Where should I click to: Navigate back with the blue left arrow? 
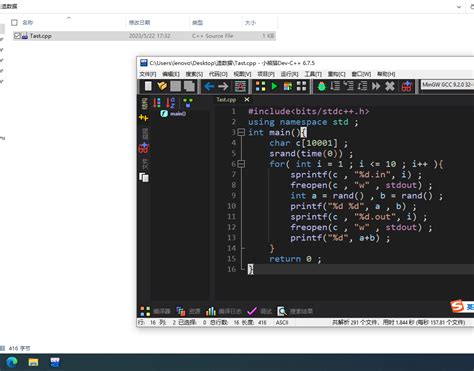pyautogui.click(x=209, y=86)
